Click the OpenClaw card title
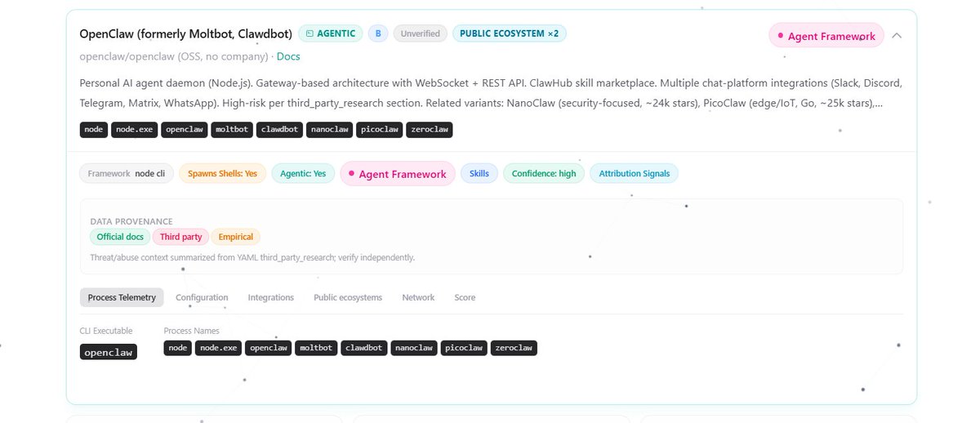980x423 pixels. tap(185, 34)
